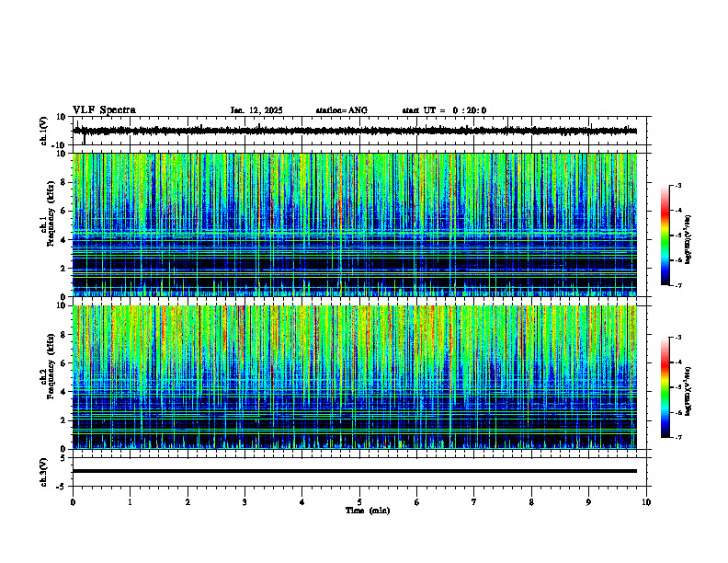Image resolution: width=728 pixels, height=563 pixels.
Task: Click the "ch.3(V)" axis label
Action: (44, 472)
